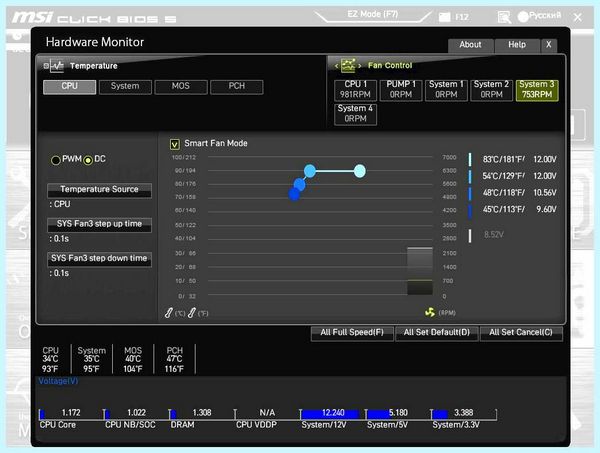Click the 48°C/118°F 10.56V setting row
This screenshot has height=453, width=600.
coord(513,193)
